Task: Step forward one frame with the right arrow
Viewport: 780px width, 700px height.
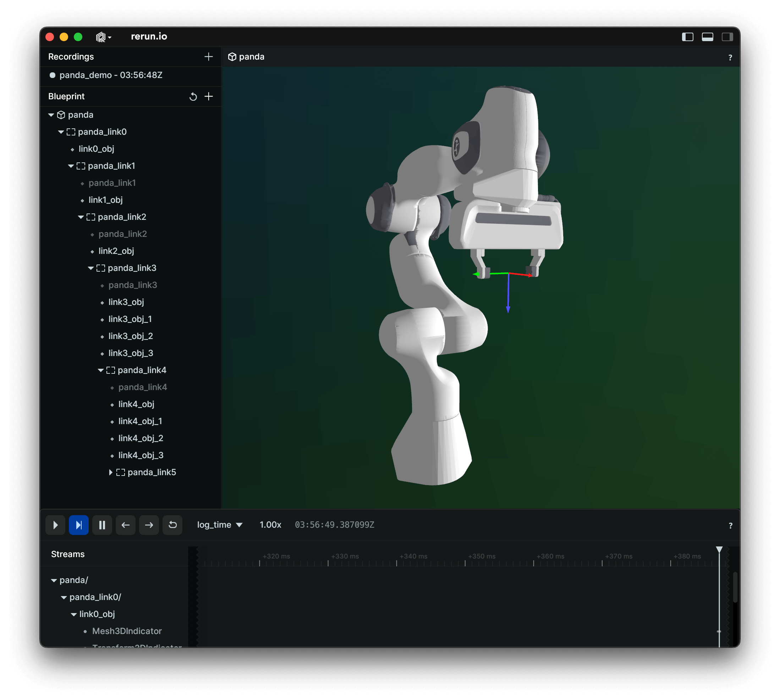Action: pos(149,525)
